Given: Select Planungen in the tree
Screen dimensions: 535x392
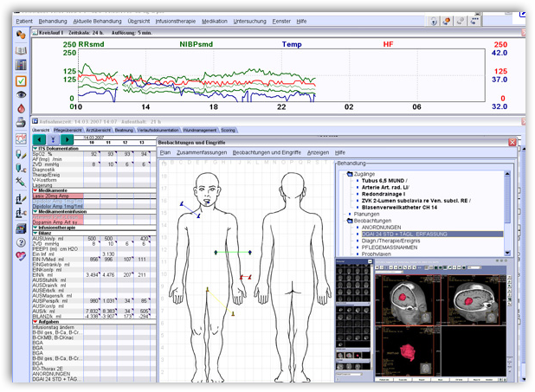Looking at the screenshot, I should click(366, 215).
